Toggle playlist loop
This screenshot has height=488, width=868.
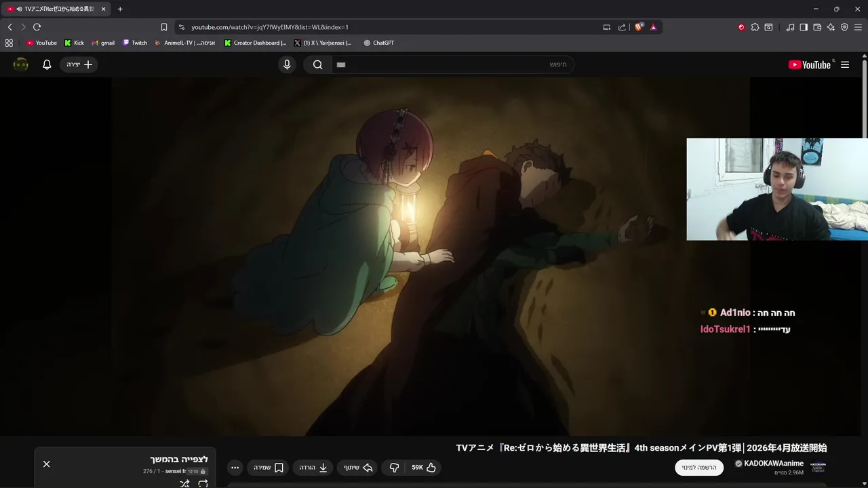pyautogui.click(x=203, y=483)
